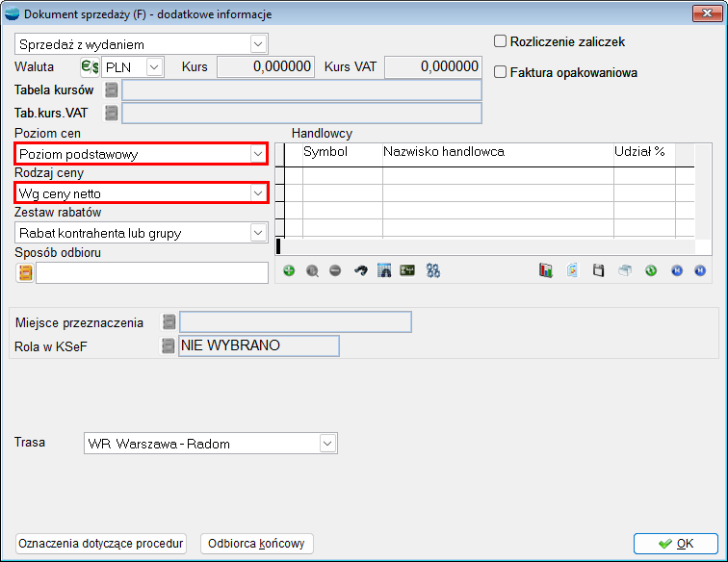The height and width of the screenshot is (562, 728).
Task: Click the lookup icon for Rola w KSeF
Action: point(169,345)
